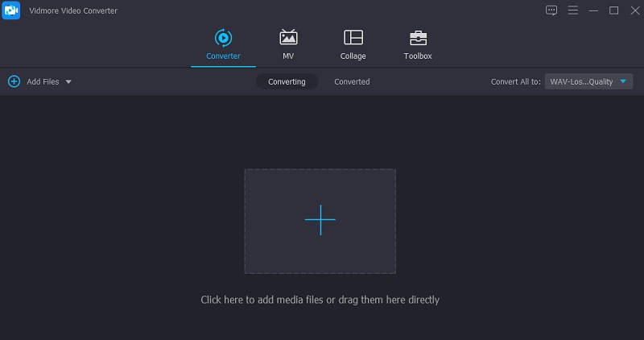Click the Convert All to label
Screen dimensions: 644x340
[515, 81]
